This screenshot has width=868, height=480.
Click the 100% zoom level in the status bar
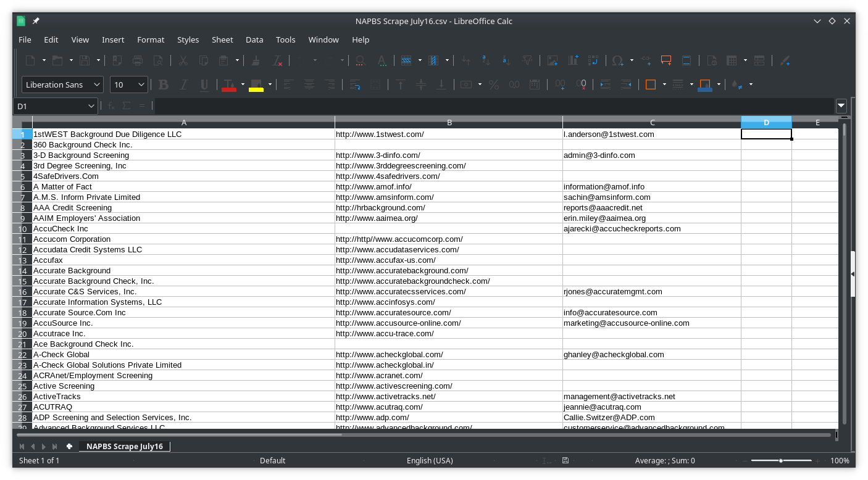click(840, 460)
